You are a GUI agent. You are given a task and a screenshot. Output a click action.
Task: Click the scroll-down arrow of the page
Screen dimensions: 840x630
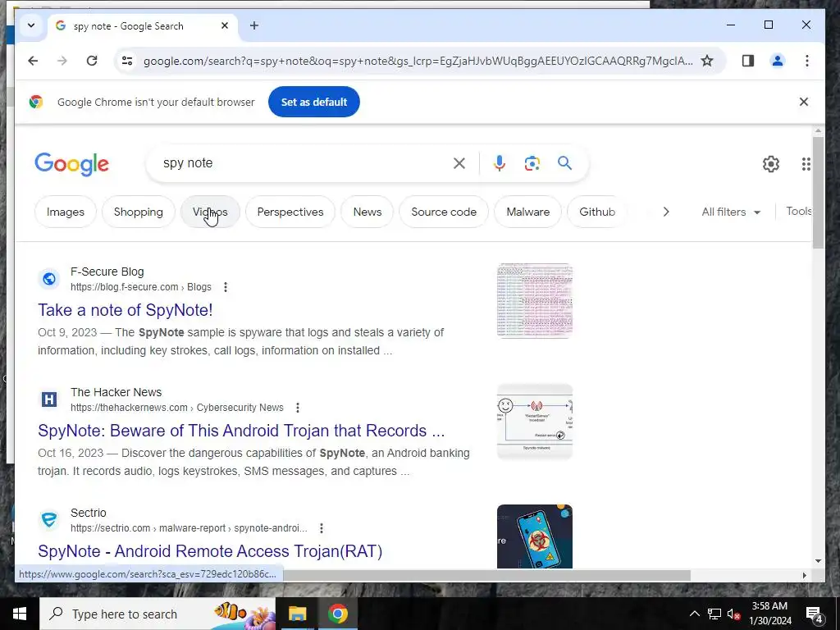click(x=818, y=561)
